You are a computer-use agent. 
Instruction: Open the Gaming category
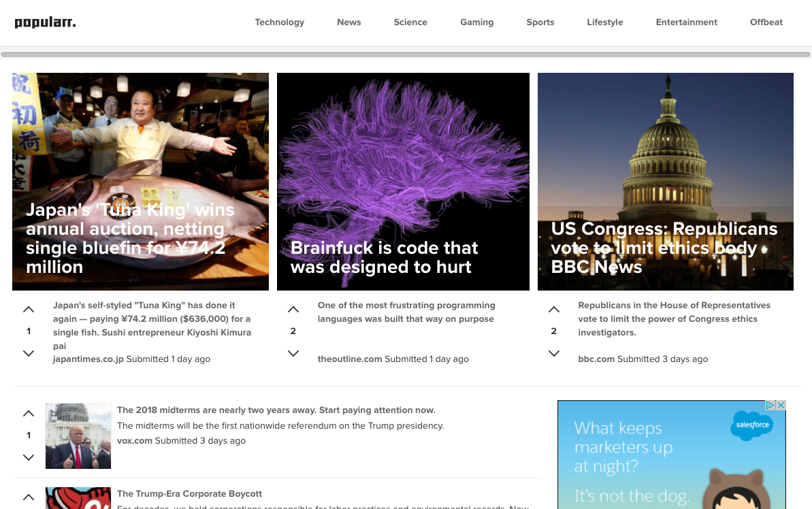[477, 22]
